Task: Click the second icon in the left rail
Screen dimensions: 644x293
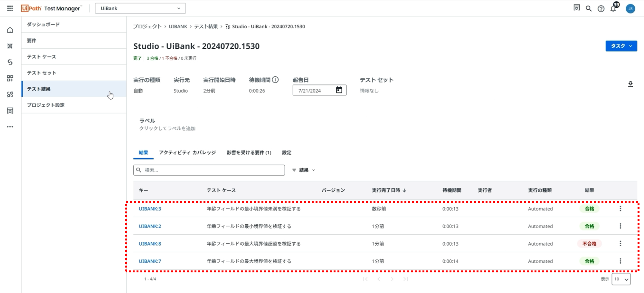Action: point(10,46)
